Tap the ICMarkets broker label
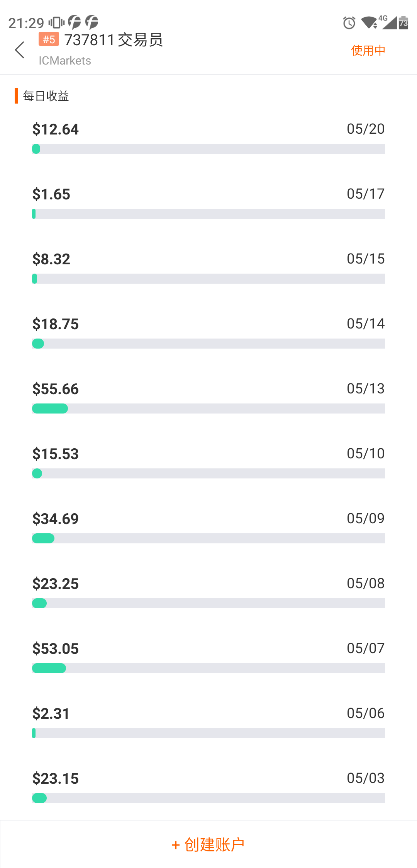 tap(65, 61)
